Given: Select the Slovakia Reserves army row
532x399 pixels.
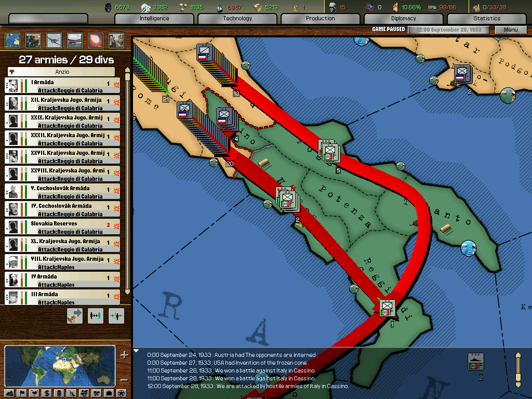Looking at the screenshot, I should 62,227.
